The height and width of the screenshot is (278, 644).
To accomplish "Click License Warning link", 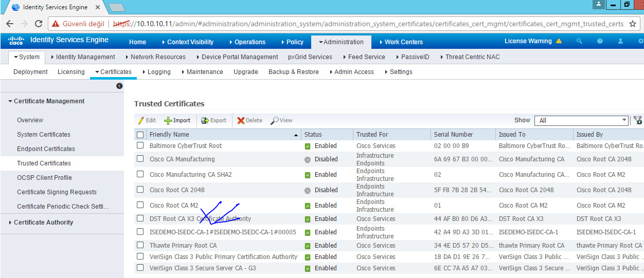I will coord(528,41).
